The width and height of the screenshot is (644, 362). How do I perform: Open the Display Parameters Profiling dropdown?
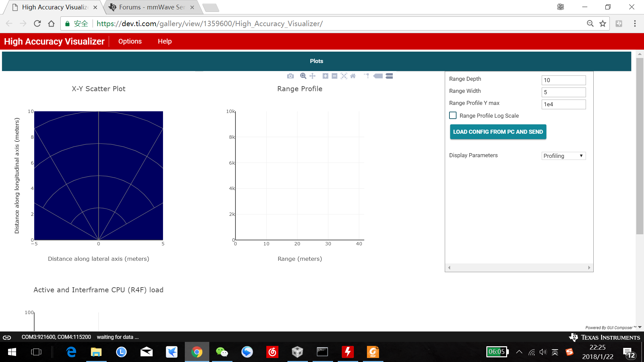[x=563, y=156]
